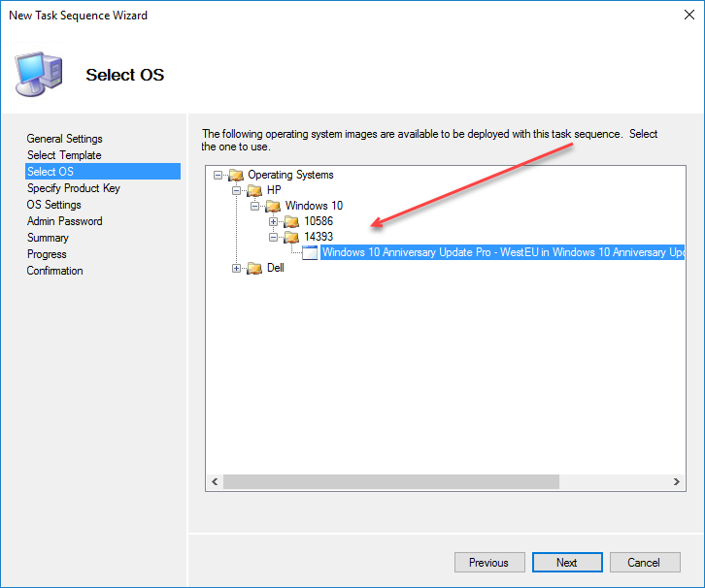Click the Windows 10 folder icon

pyautogui.click(x=273, y=207)
